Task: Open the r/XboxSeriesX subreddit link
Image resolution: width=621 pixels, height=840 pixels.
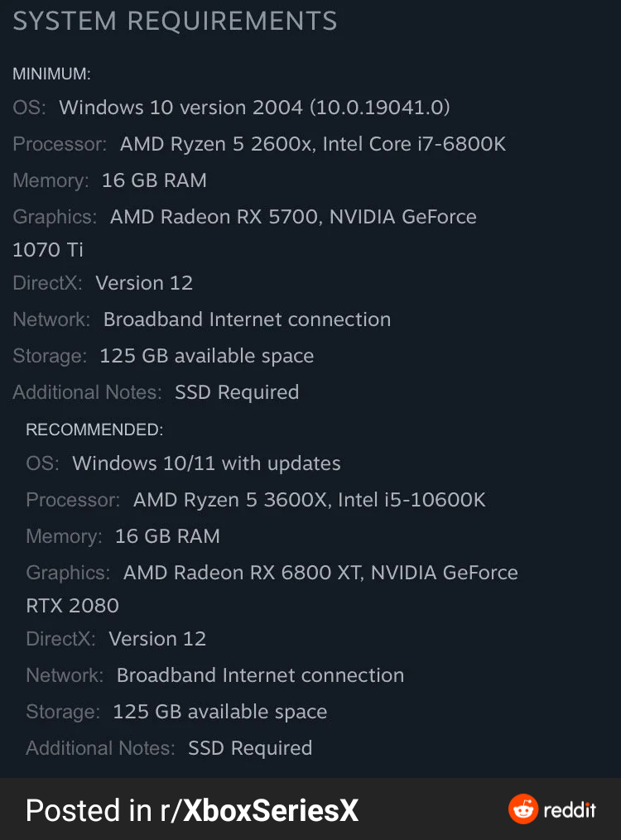Action: (259, 810)
